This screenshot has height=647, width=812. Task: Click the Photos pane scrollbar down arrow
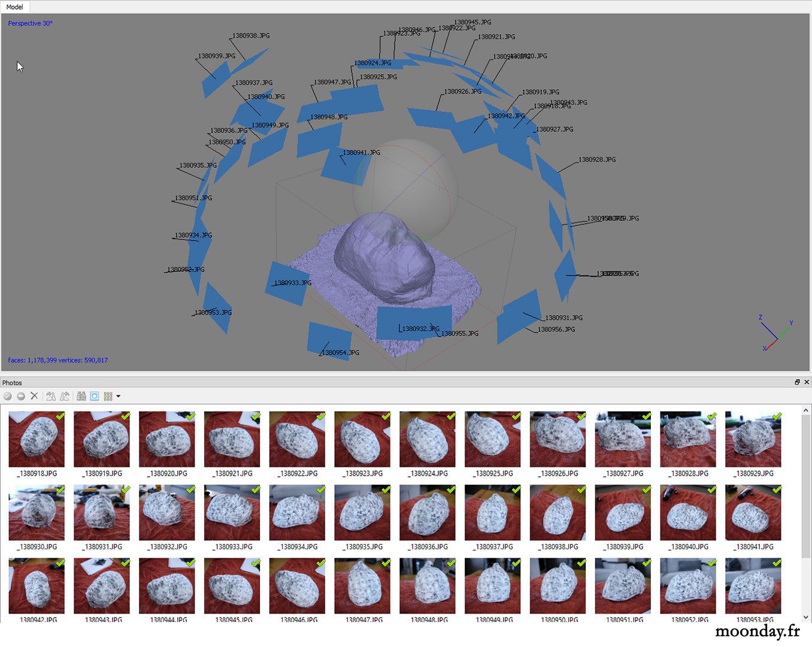(806, 618)
